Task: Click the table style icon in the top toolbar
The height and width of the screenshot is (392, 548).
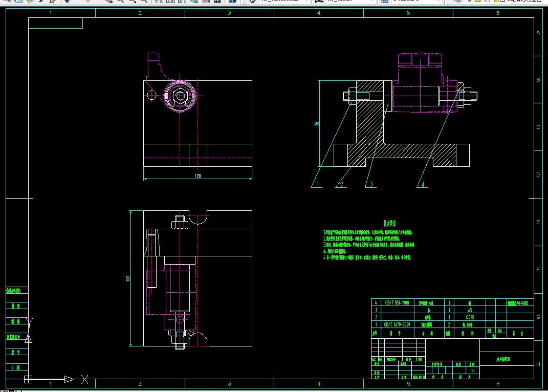Action: [x=384, y=1]
